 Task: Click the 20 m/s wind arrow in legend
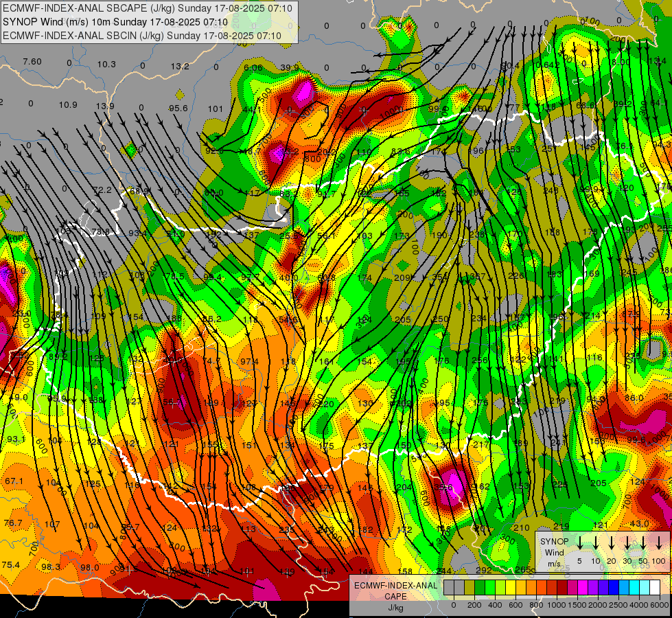pyautogui.click(x=612, y=543)
